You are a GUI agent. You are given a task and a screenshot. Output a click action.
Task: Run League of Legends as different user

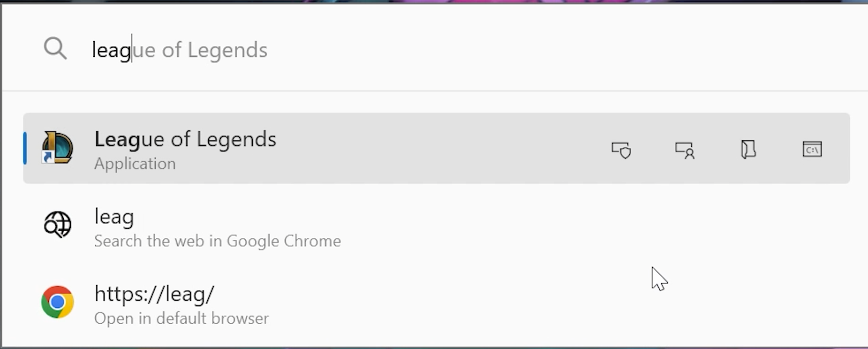685,150
